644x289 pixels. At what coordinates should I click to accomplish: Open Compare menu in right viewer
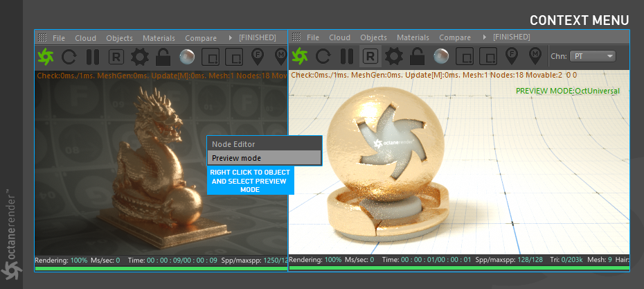(x=455, y=37)
